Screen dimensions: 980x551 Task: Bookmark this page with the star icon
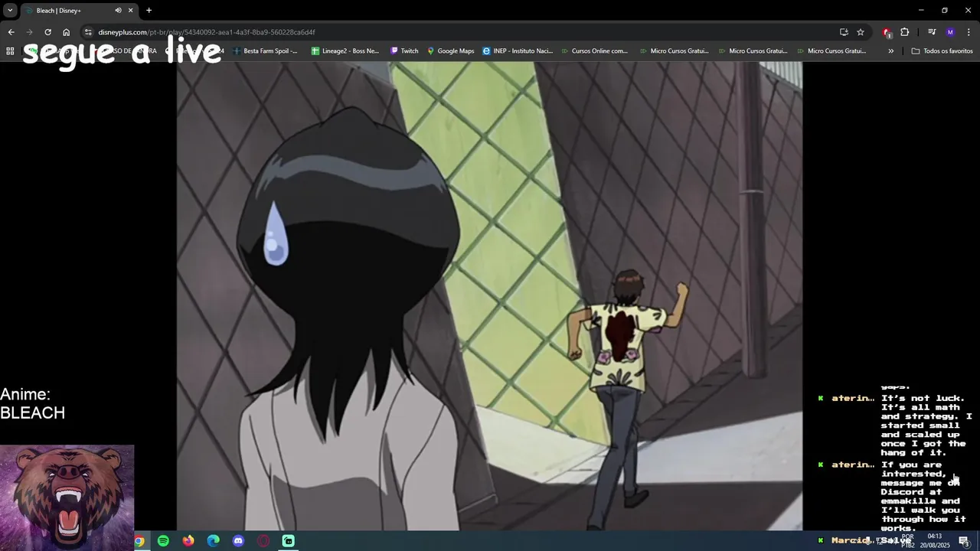click(x=861, y=32)
